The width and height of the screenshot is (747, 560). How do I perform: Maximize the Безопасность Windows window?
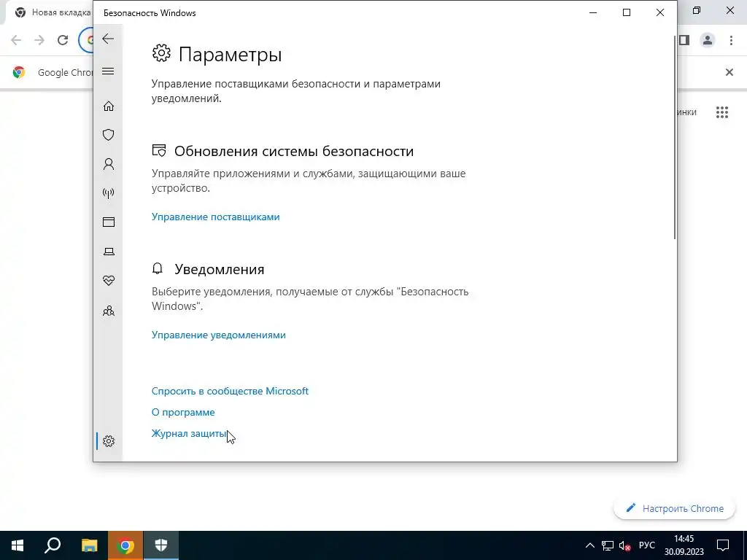(627, 12)
